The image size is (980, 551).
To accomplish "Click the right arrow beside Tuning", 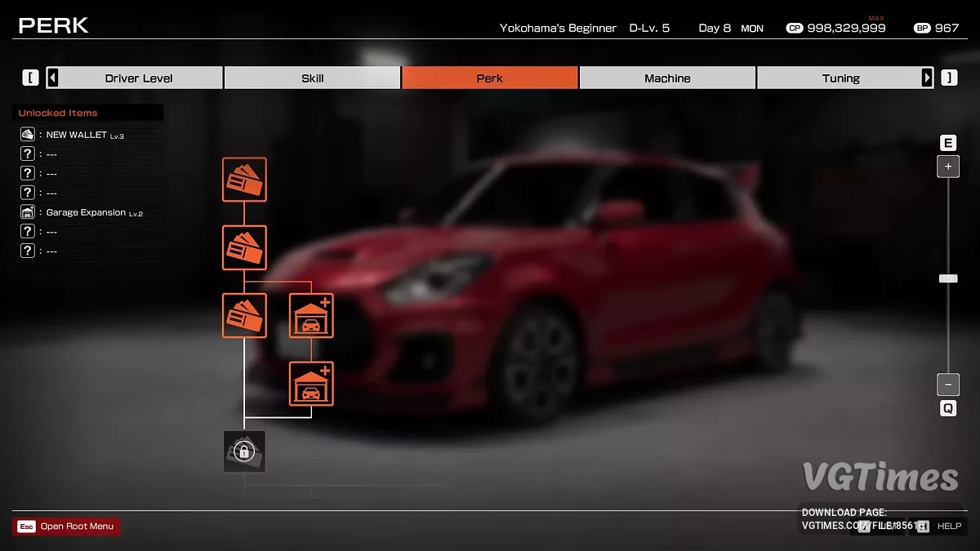I will pyautogui.click(x=928, y=78).
